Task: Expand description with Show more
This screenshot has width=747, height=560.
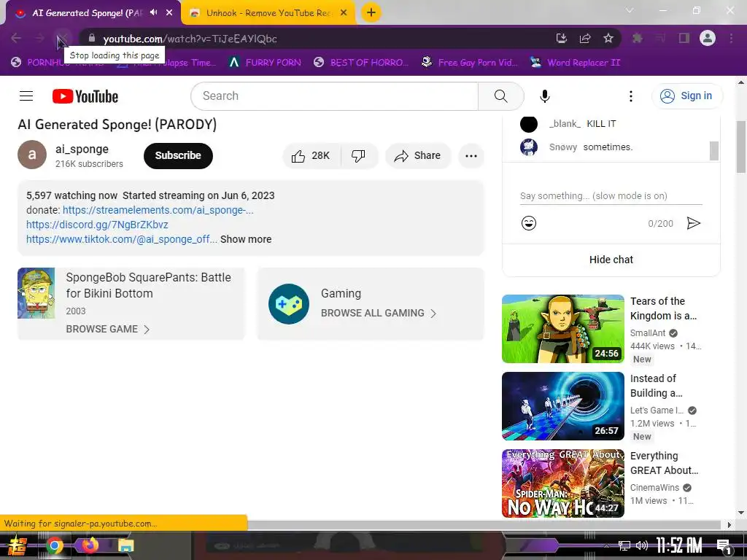Action: click(246, 239)
